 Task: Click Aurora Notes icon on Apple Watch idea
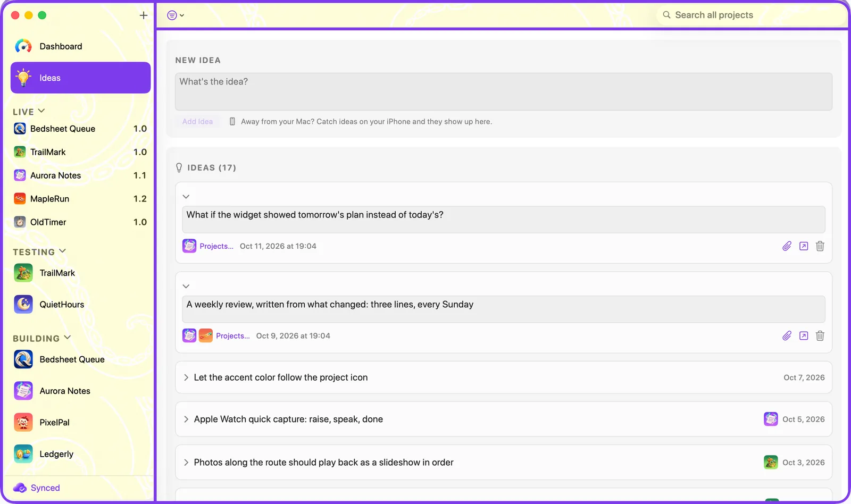(771, 419)
